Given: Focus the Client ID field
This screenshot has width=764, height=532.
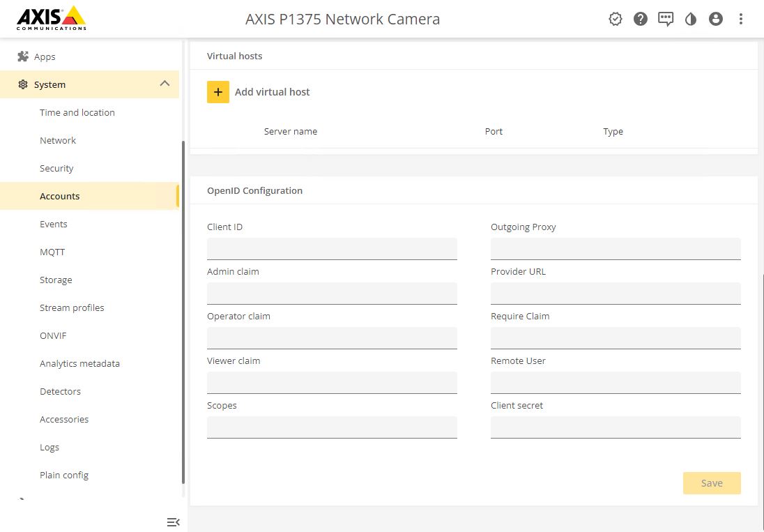Looking at the screenshot, I should (x=332, y=249).
